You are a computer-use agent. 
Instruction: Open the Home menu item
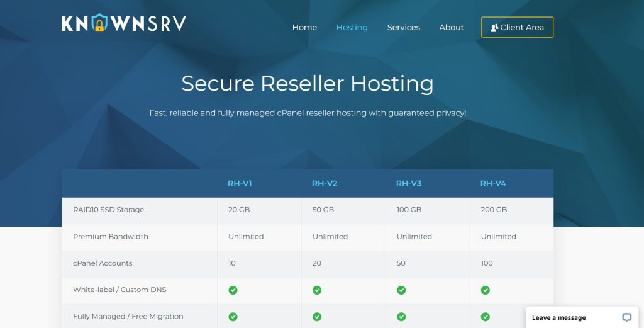click(304, 28)
